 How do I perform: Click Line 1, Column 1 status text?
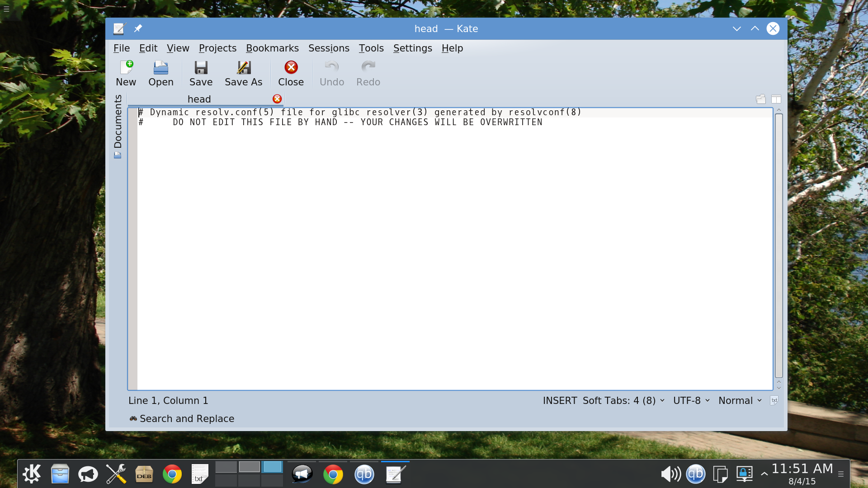click(168, 401)
